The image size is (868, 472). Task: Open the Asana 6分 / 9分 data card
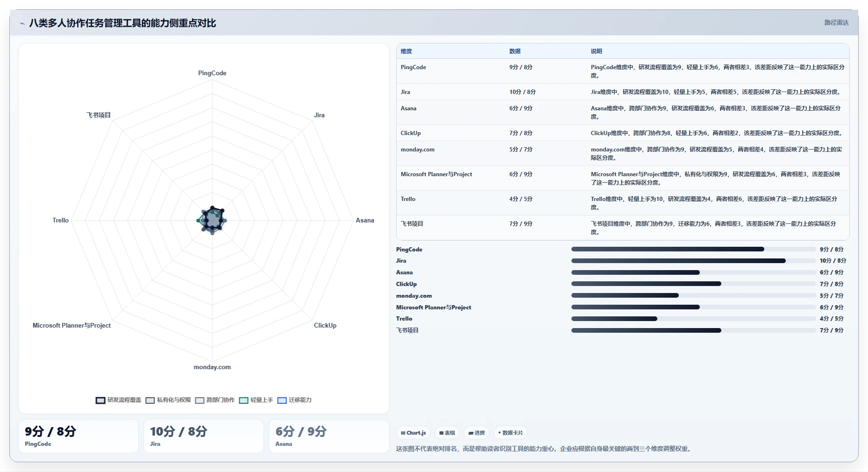(329, 436)
